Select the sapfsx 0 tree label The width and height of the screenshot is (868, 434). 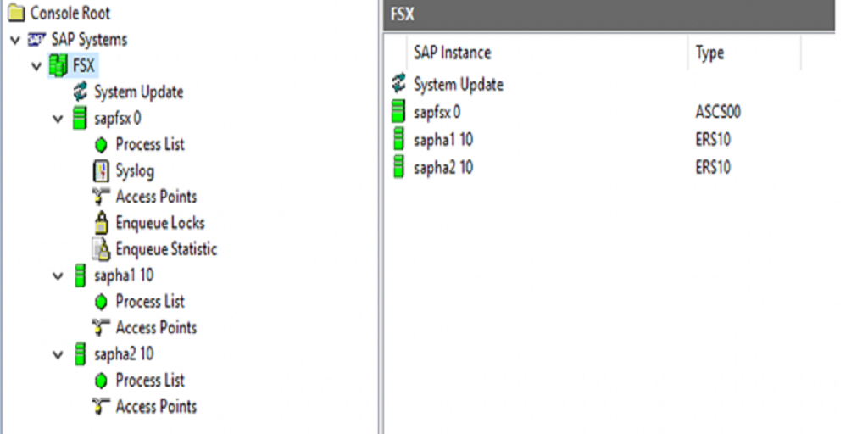tap(117, 119)
